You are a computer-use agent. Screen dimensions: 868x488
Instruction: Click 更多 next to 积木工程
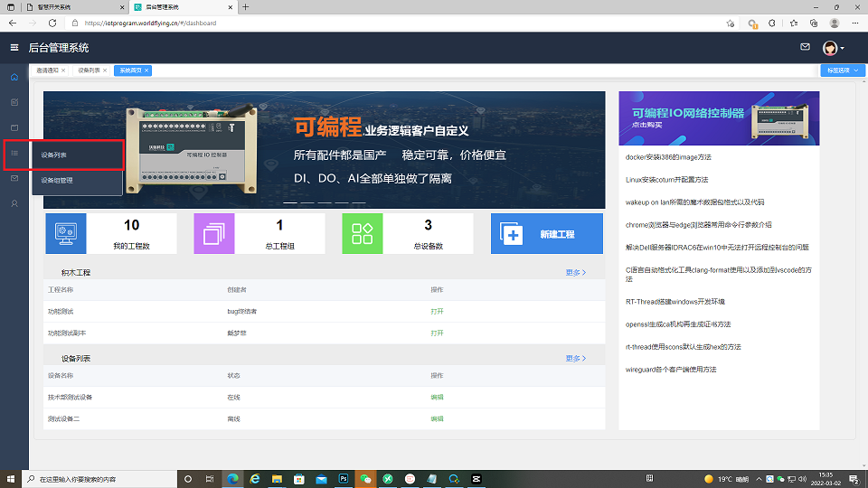576,273
